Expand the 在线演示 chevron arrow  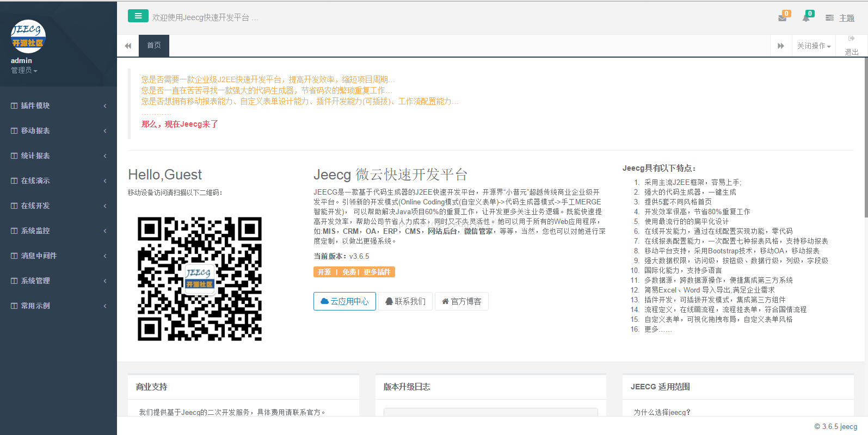105,181
